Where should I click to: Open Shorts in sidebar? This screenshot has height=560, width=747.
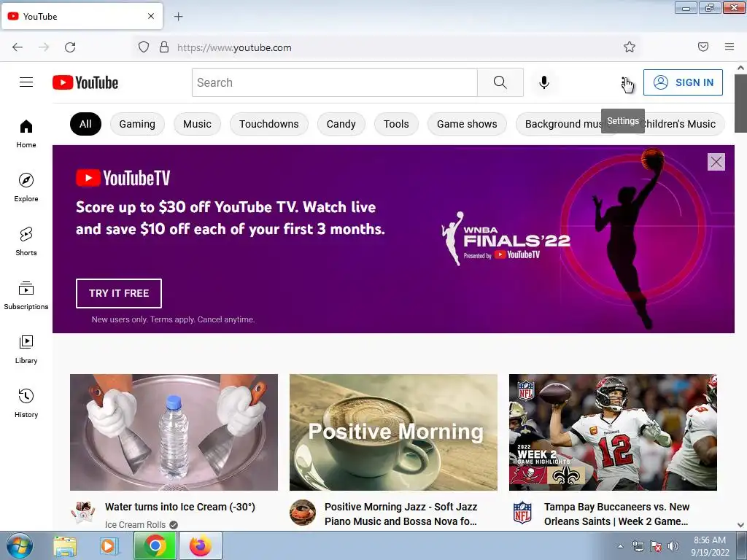(x=26, y=241)
